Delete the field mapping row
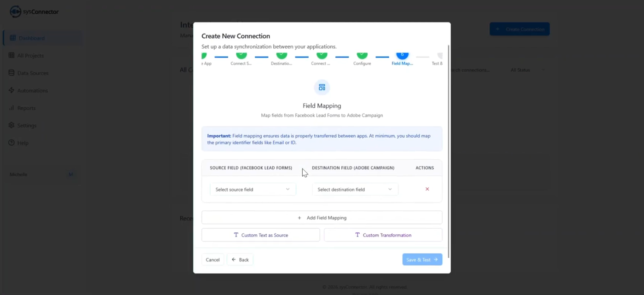 pos(427,189)
